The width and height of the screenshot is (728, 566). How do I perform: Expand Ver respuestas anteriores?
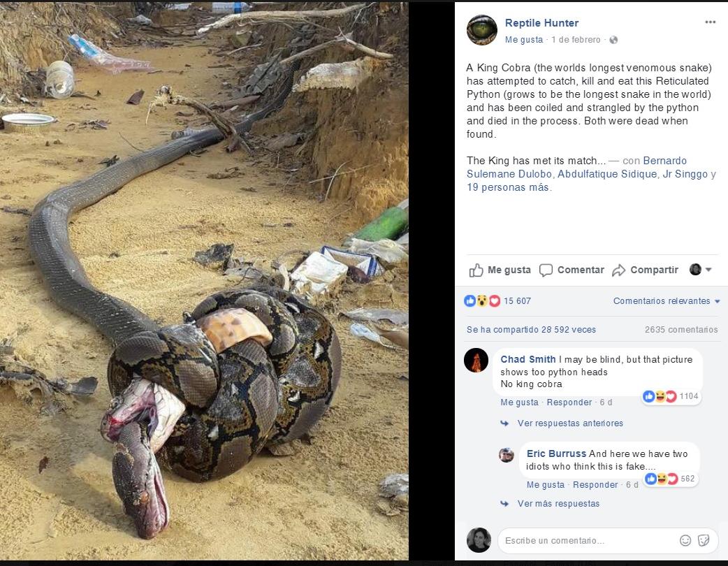tap(569, 423)
